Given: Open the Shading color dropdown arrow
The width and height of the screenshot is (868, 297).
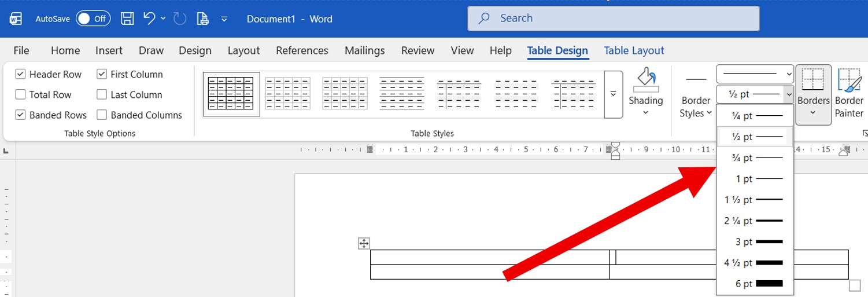Looking at the screenshot, I should [x=646, y=112].
